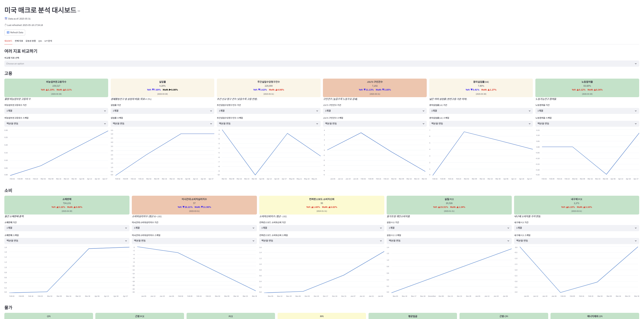Screen dimensions: 644x319
Task: Expand the 비교할 지표 선택 multiselect chevron
Action: click(636, 64)
